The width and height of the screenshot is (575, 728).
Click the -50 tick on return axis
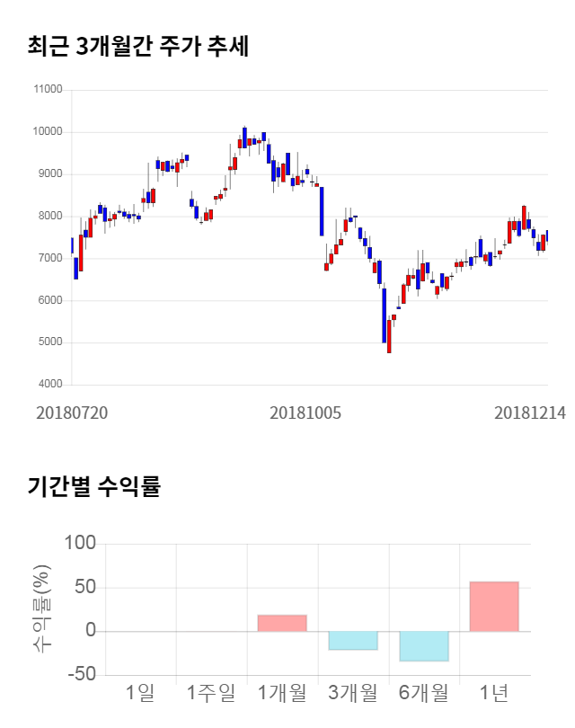click(82, 675)
